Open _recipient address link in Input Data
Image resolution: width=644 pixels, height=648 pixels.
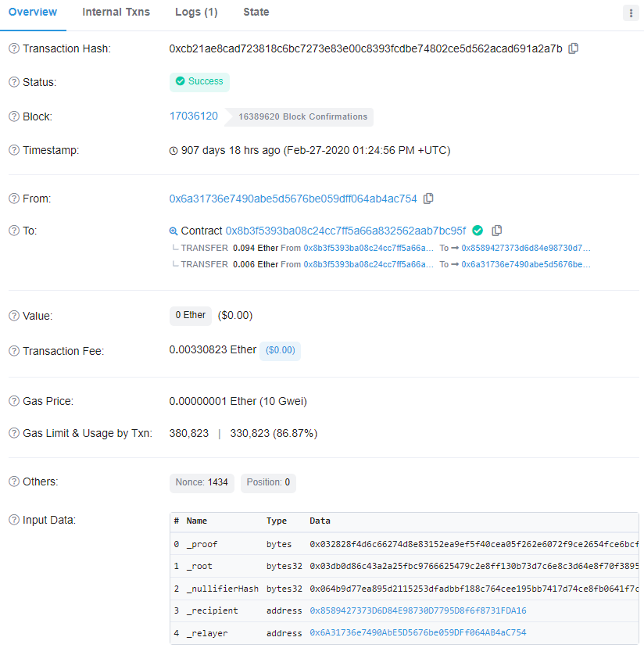[x=417, y=610]
